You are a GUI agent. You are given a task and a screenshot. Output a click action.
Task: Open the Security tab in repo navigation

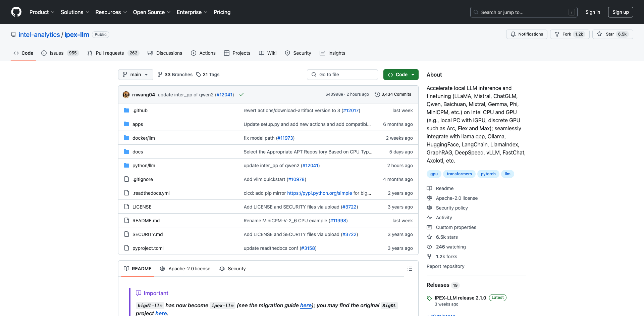coord(298,53)
